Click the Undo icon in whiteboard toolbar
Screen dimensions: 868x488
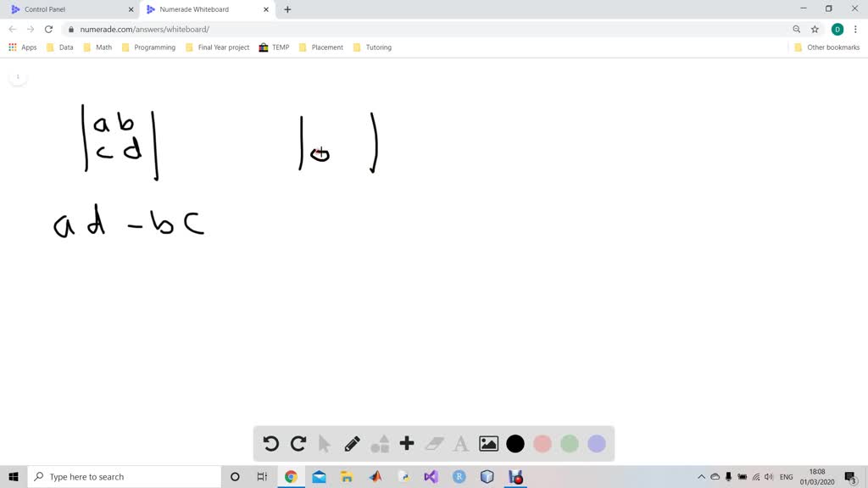pos(270,443)
